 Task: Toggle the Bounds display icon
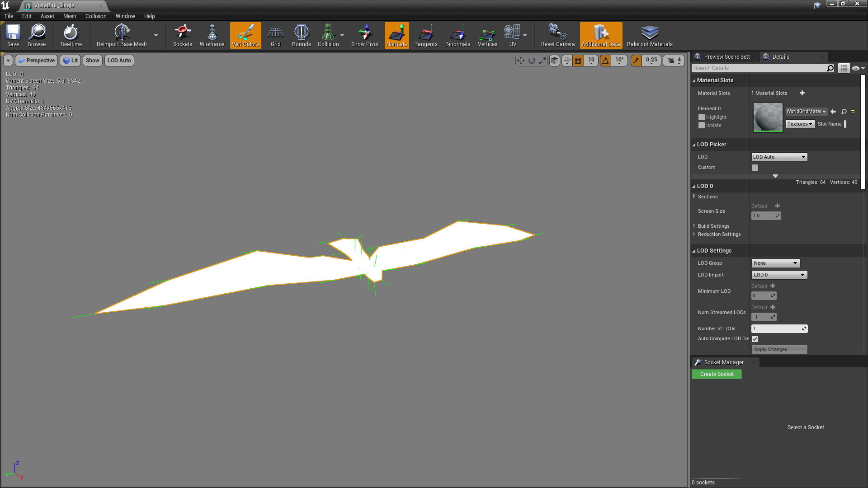(301, 35)
